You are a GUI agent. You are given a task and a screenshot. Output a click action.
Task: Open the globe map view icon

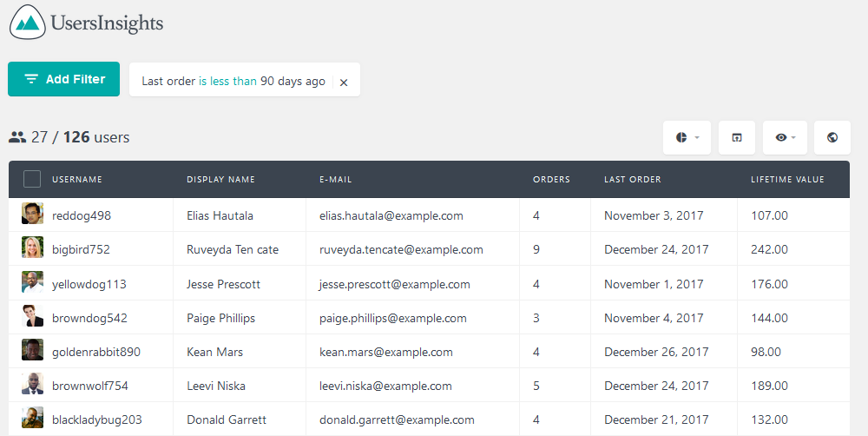[x=832, y=137]
